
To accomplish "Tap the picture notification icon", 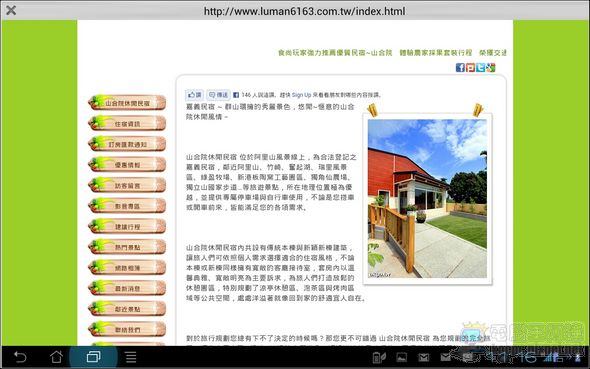I will (402, 357).
